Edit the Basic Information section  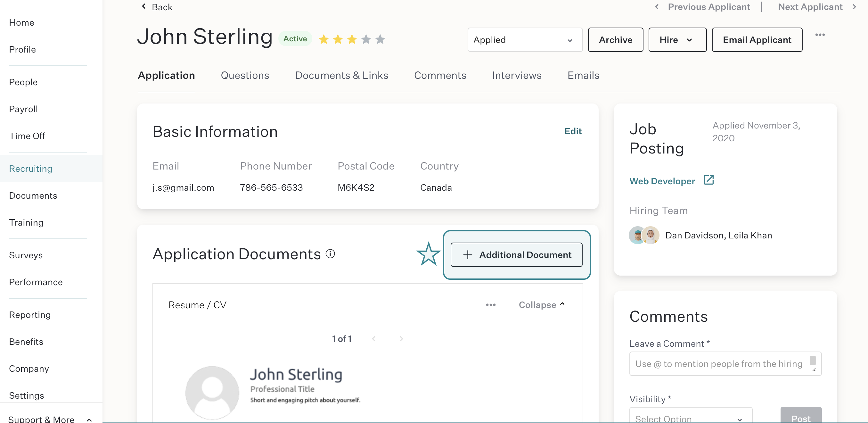573,131
